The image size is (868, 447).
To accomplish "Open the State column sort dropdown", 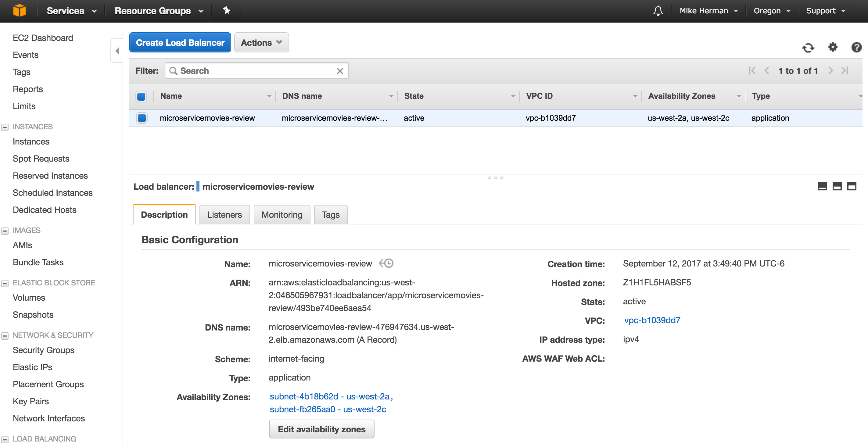I will coord(513,96).
